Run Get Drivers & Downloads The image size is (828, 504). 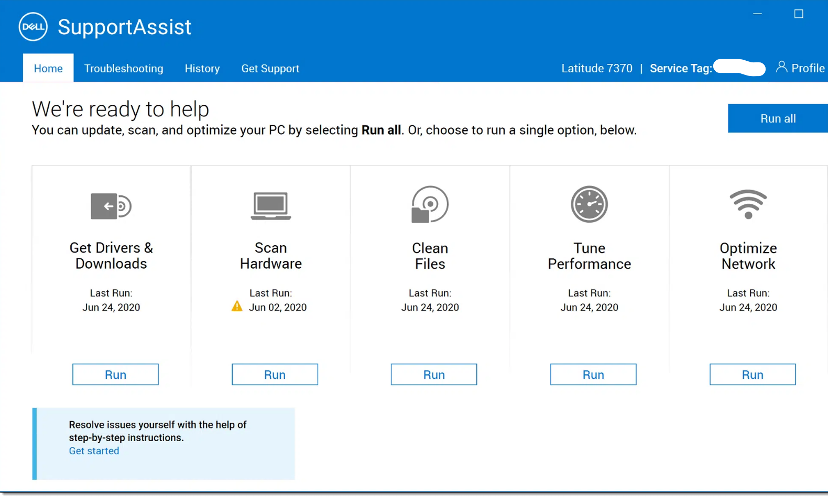click(x=115, y=375)
